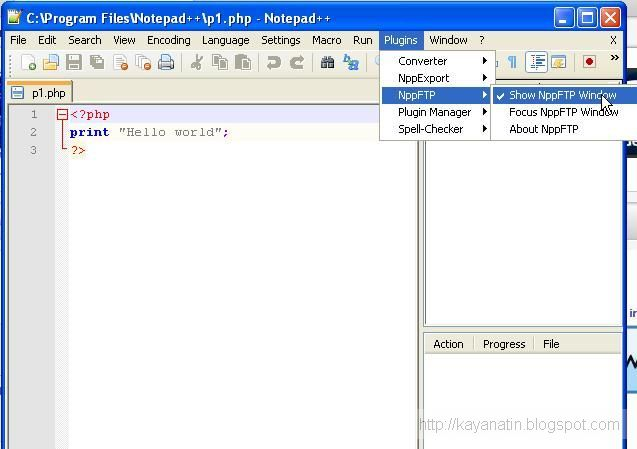Image resolution: width=637 pixels, height=449 pixels.
Task: Open Find with the binoculars icon
Action: pyautogui.click(x=327, y=63)
